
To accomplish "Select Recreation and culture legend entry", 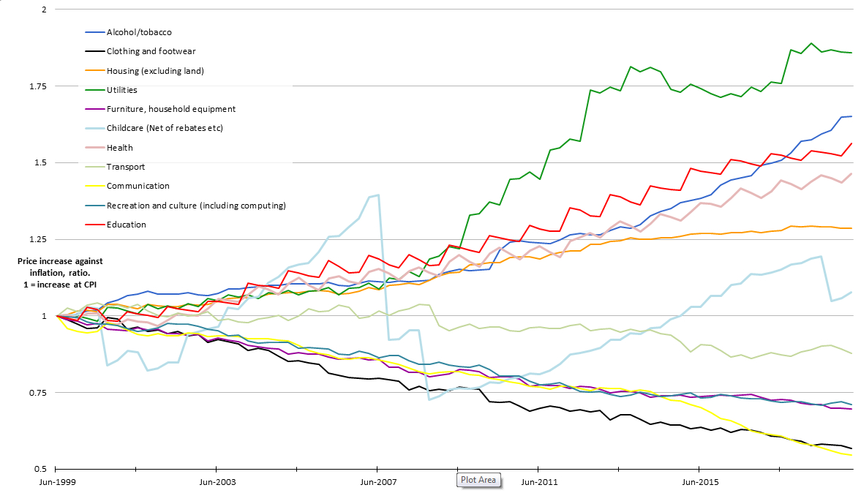I will pyautogui.click(x=195, y=206).
